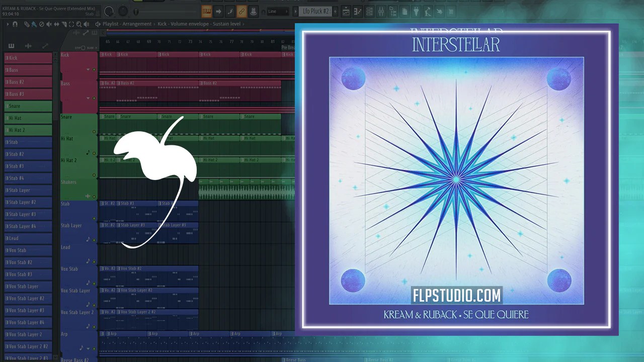Mute the Snare playlist track
The width and height of the screenshot is (644, 362).
pyautogui.click(x=94, y=132)
